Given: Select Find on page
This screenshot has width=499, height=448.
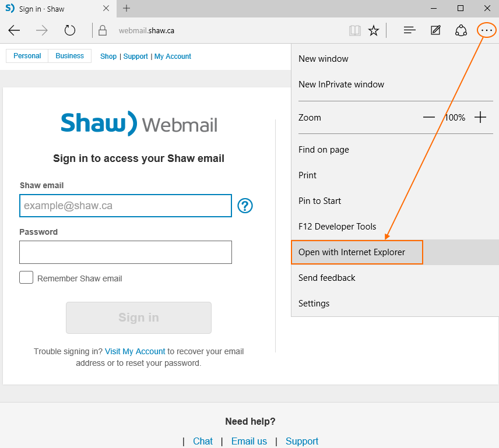Looking at the screenshot, I should click(x=395, y=150).
